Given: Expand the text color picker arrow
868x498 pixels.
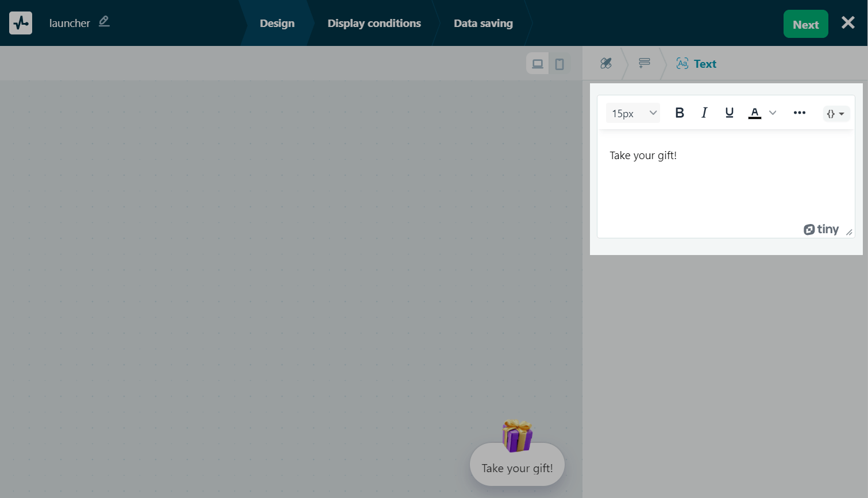Looking at the screenshot, I should coord(773,113).
